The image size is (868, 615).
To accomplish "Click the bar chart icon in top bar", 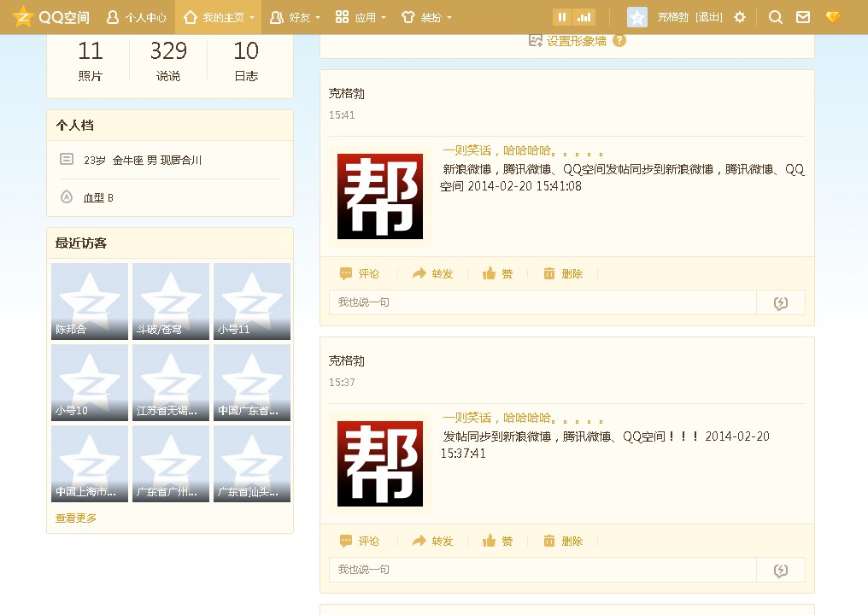I will (584, 17).
